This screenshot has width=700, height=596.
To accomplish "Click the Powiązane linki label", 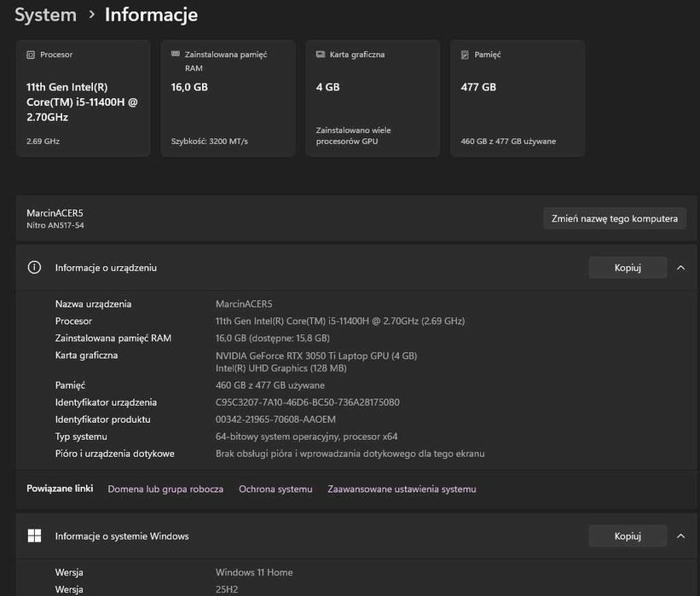I will pos(60,489).
